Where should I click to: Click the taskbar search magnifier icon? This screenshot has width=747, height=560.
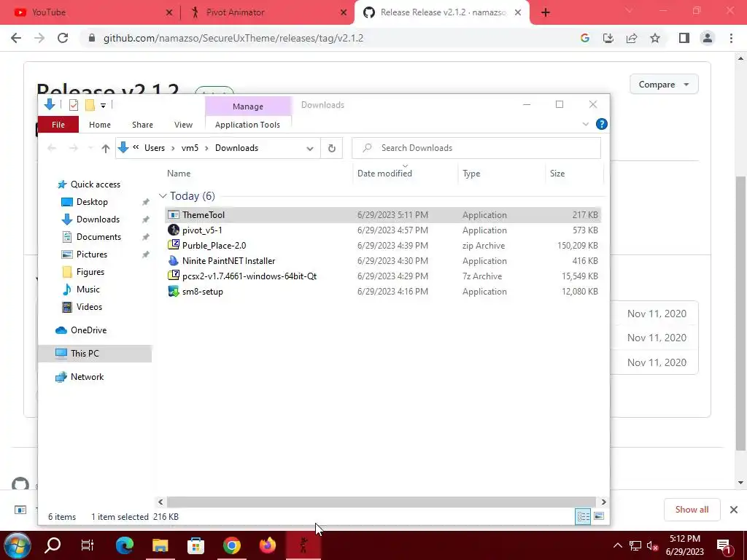click(53, 545)
